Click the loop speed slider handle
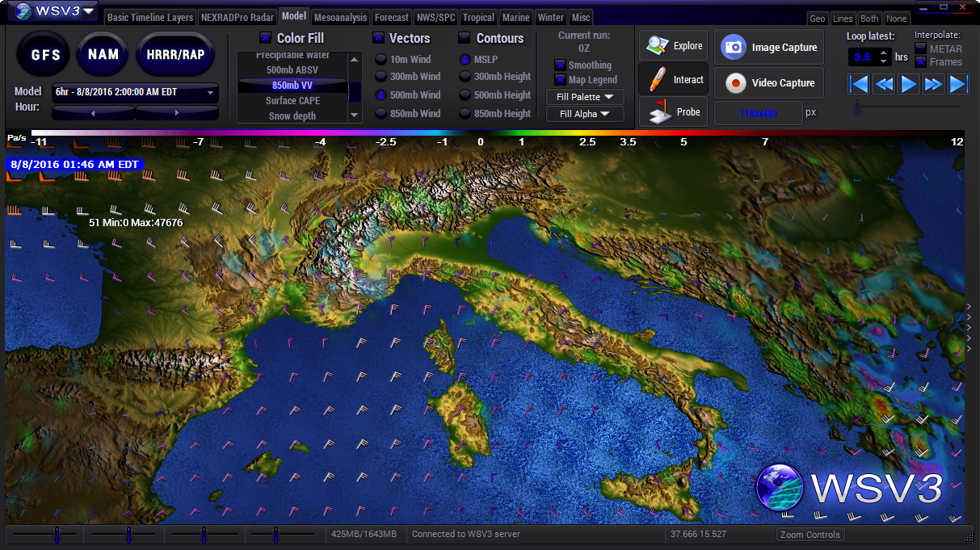980x550 pixels. click(857, 107)
